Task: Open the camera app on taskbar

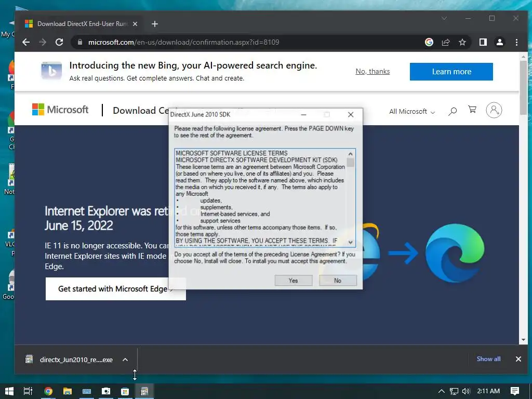Action: point(106,391)
